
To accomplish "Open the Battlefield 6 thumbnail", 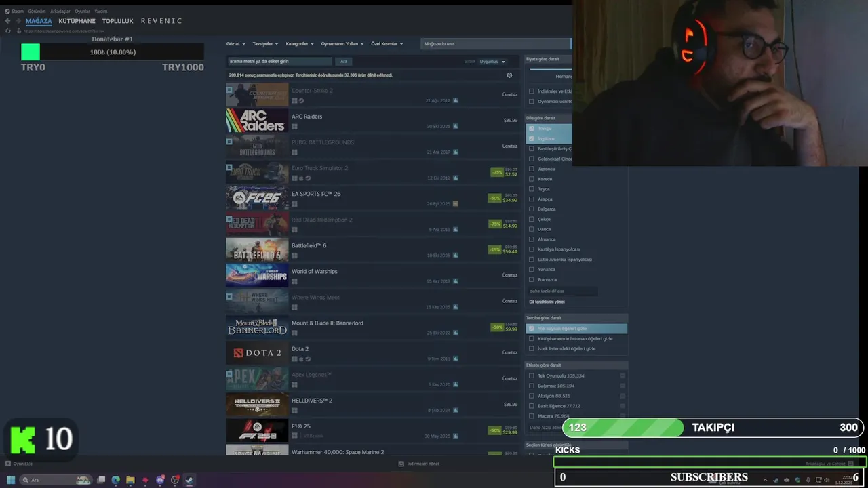I will [x=257, y=250].
